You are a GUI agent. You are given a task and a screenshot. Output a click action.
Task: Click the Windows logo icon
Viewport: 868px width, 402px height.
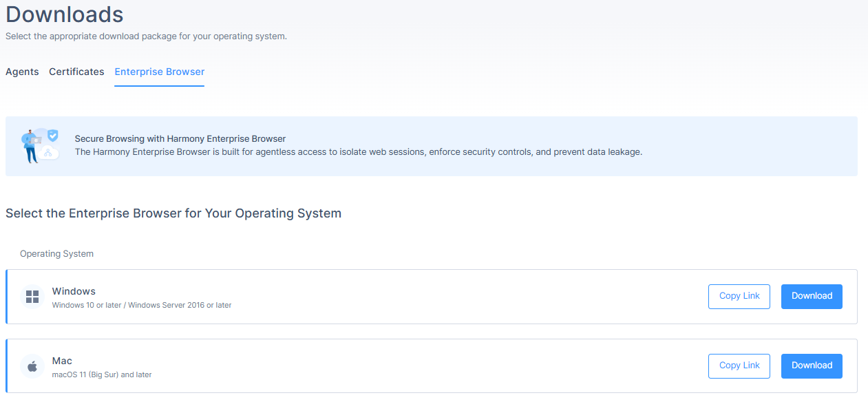pos(32,297)
